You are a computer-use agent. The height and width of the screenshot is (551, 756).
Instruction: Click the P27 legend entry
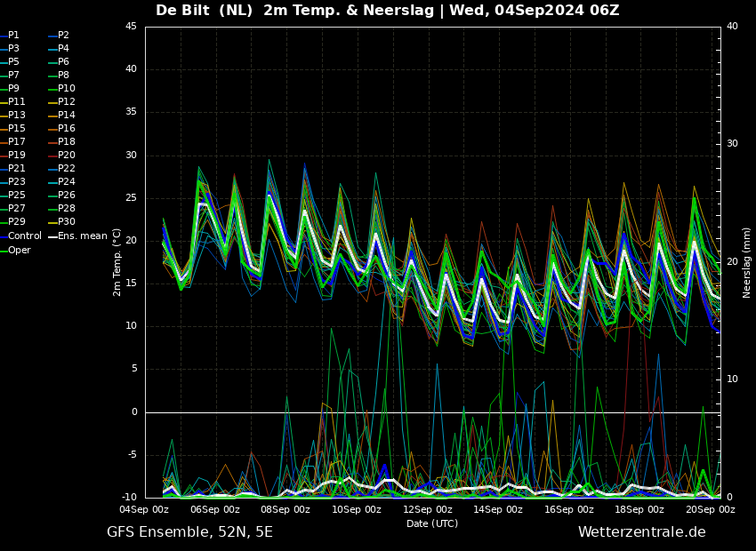[x=16, y=209]
